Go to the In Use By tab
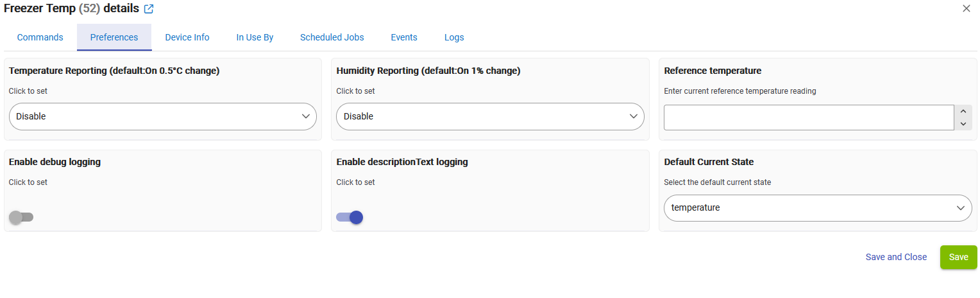The width and height of the screenshot is (980, 298). coord(255,37)
